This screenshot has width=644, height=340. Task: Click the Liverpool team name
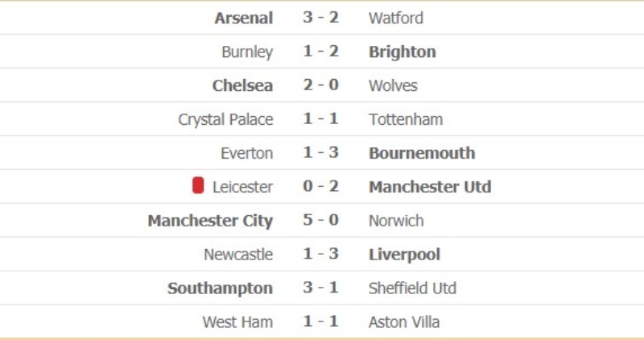point(404,255)
